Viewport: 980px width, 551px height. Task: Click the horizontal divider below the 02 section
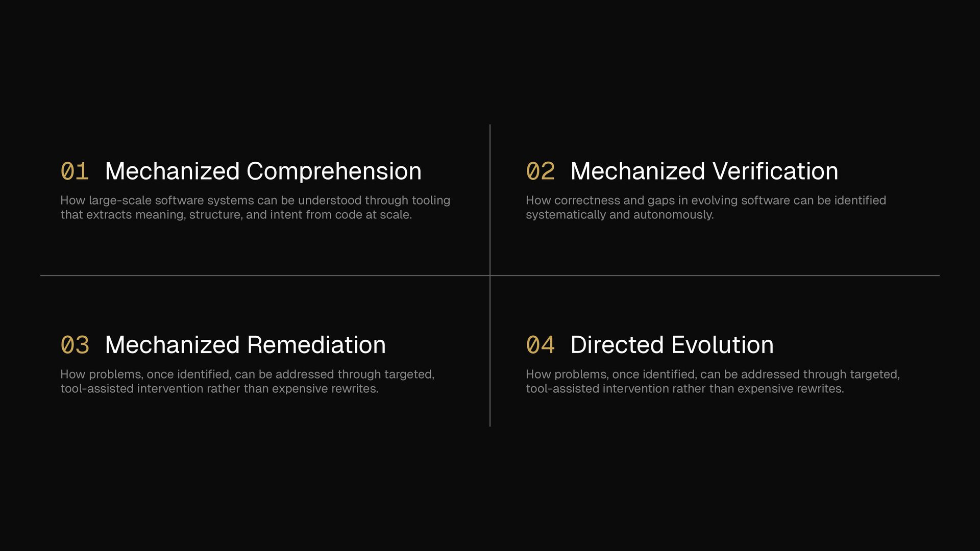point(715,275)
